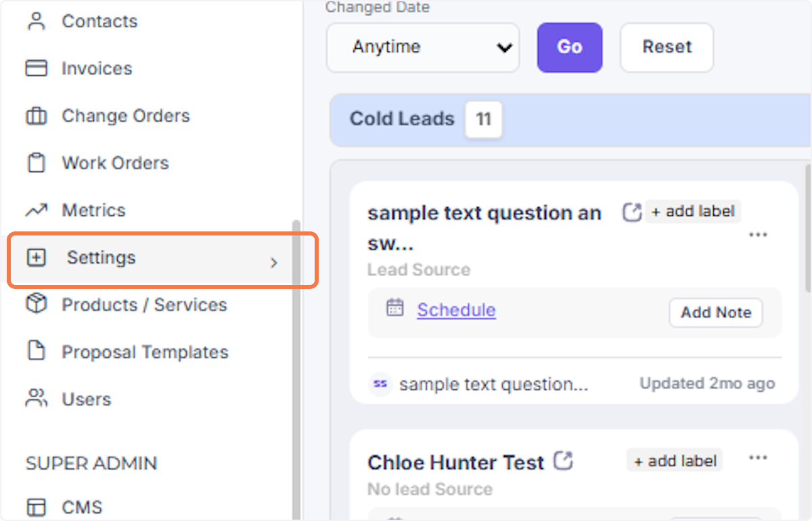Click the Cold Leads column scrollbar
Image resolution: width=812 pixels, height=521 pixels.
coord(808,227)
